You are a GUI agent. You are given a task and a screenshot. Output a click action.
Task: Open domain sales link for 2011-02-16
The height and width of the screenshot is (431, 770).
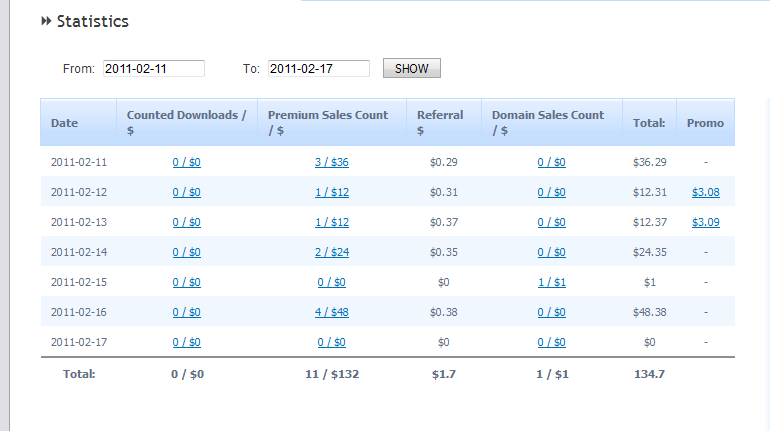click(552, 312)
